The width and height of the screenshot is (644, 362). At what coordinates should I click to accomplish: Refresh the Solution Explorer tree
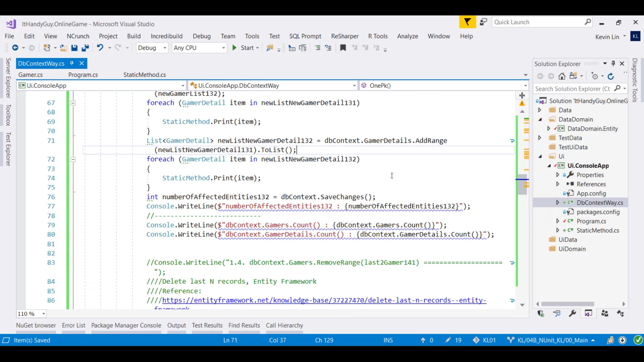coord(611,76)
